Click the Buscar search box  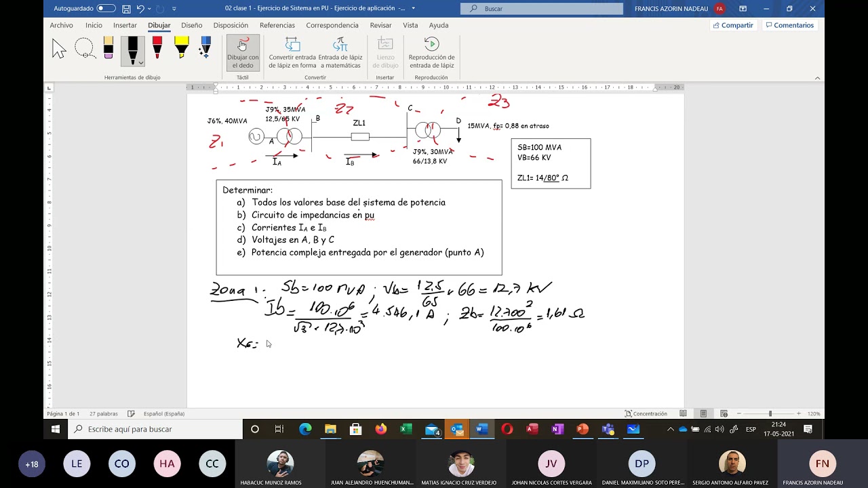[542, 9]
